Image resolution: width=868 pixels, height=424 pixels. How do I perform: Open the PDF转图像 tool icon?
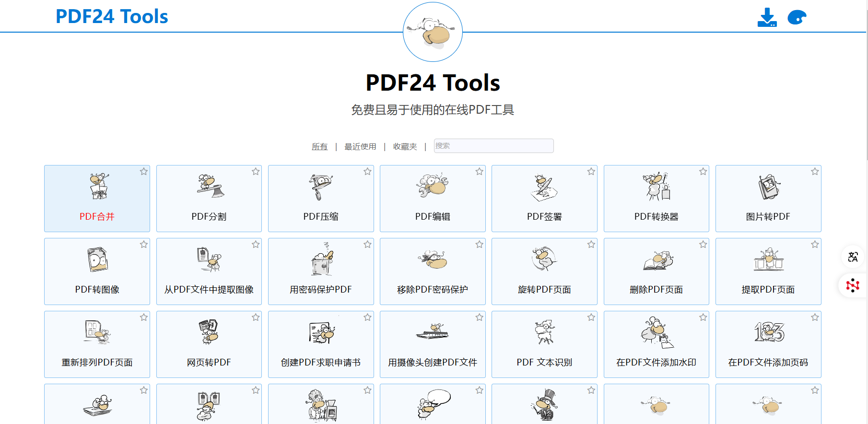98,259
